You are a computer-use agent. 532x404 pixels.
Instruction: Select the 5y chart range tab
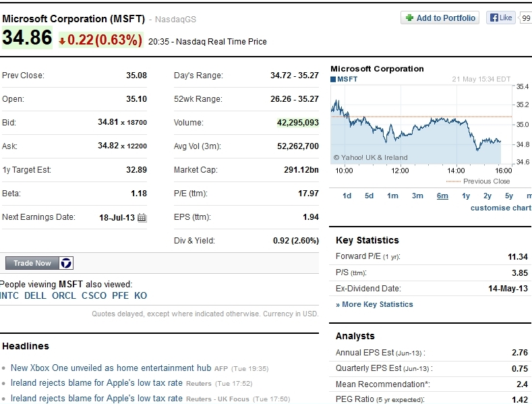(x=509, y=196)
